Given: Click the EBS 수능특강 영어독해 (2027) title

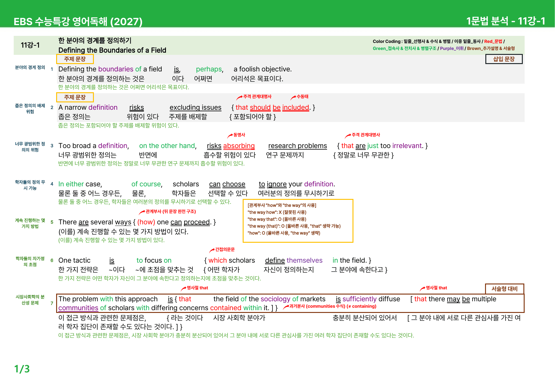Looking at the screenshot, I should tap(78, 21).
